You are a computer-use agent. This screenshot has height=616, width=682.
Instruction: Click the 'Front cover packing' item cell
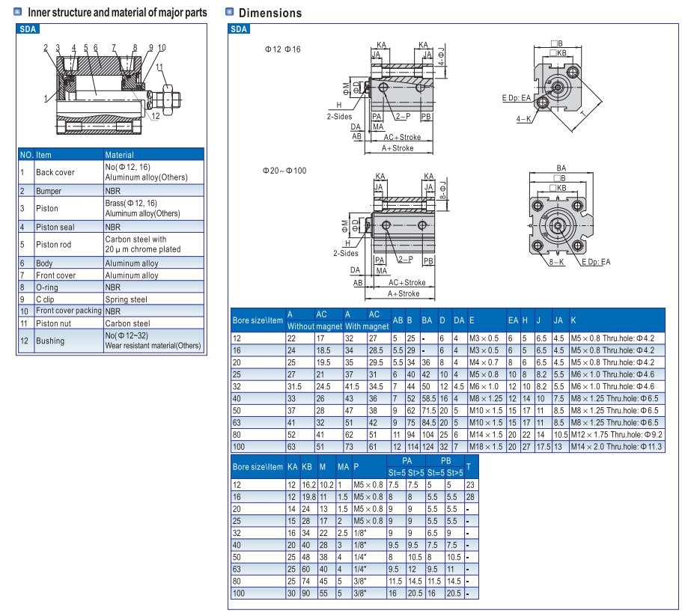69,311
